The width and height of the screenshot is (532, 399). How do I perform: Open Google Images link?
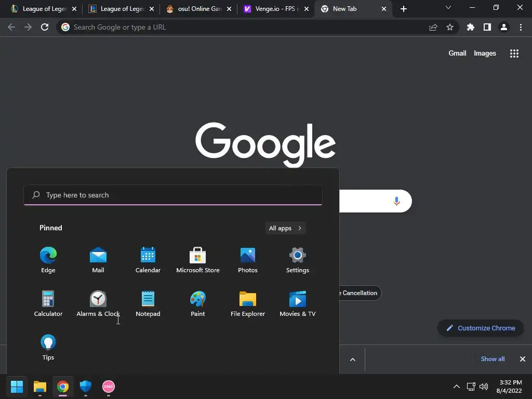[485, 54]
